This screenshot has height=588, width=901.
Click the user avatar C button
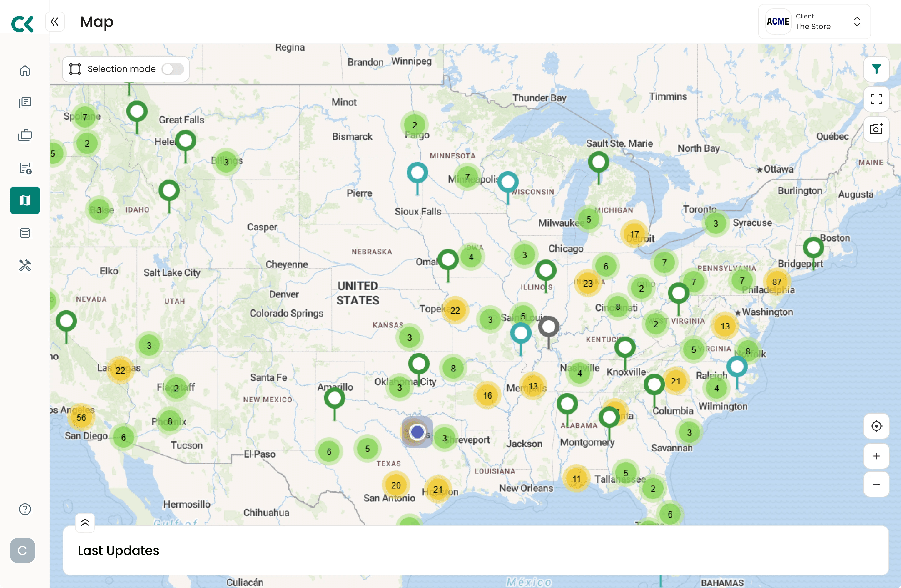[x=22, y=550]
